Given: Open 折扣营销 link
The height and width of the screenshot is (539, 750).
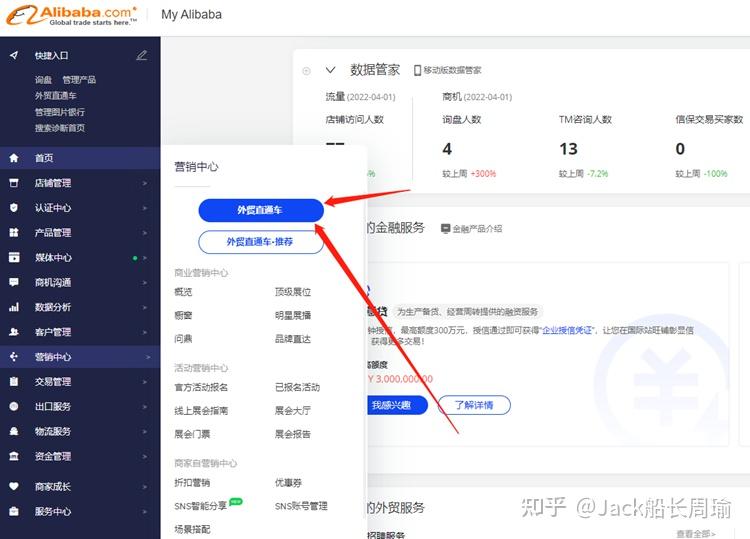Looking at the screenshot, I should 192,483.
